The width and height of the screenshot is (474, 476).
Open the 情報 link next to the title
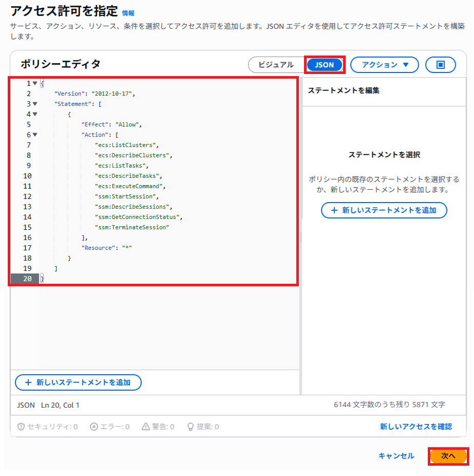128,13
